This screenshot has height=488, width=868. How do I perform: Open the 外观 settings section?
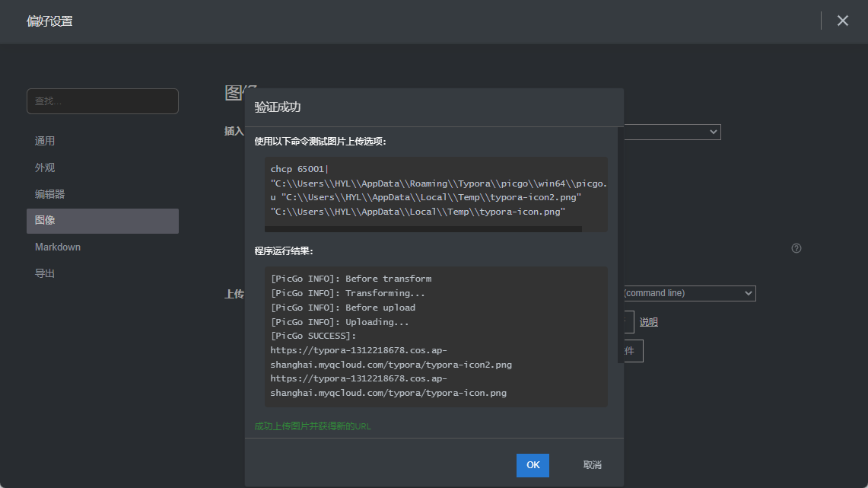[103, 167]
